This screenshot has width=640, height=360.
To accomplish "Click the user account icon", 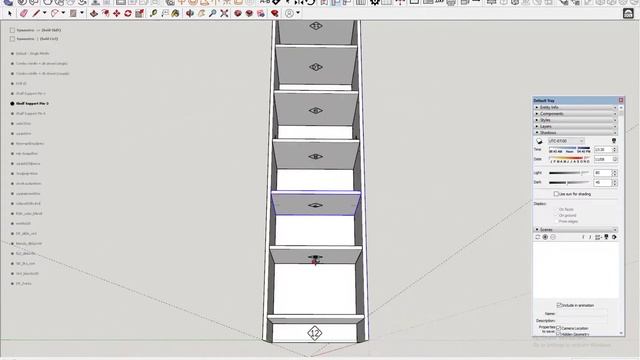I will click(289, 13).
